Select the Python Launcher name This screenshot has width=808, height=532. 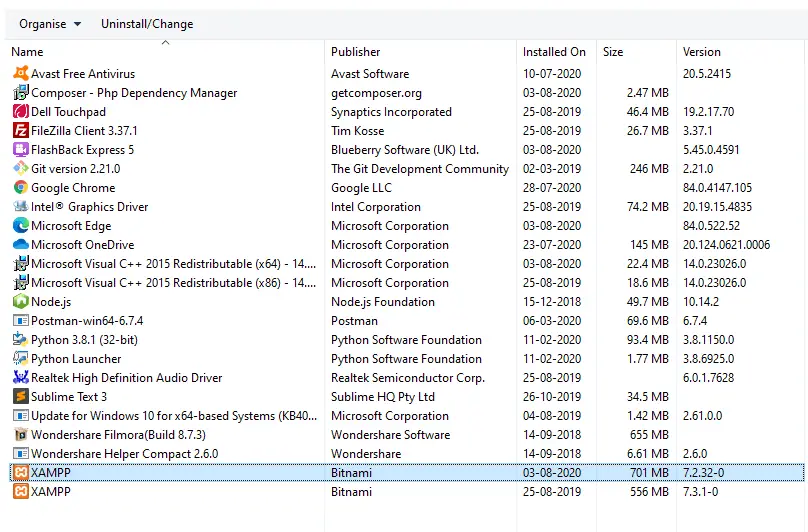tap(76, 359)
